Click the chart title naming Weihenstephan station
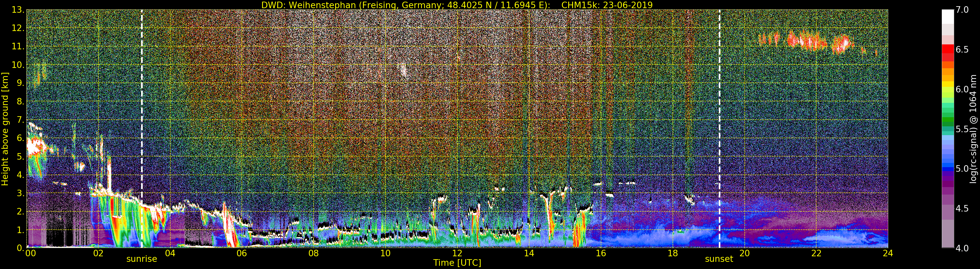The height and width of the screenshot is (269, 980). coord(457,5)
